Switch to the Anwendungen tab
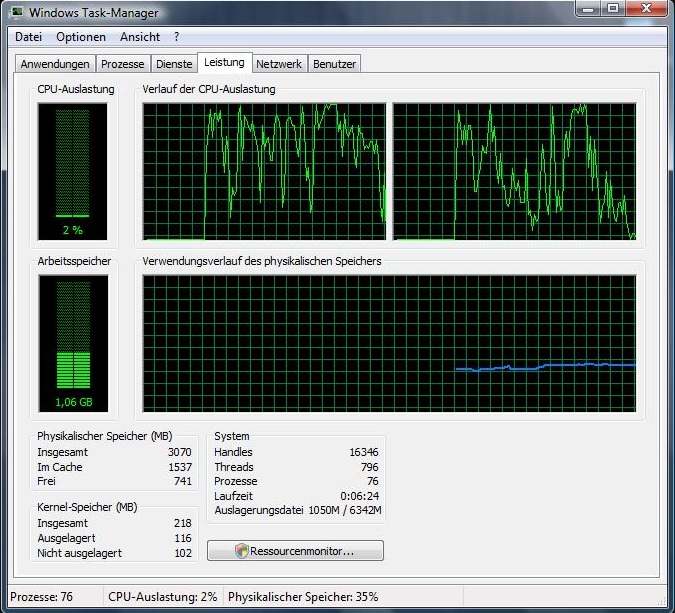675x613 pixels. click(x=55, y=64)
